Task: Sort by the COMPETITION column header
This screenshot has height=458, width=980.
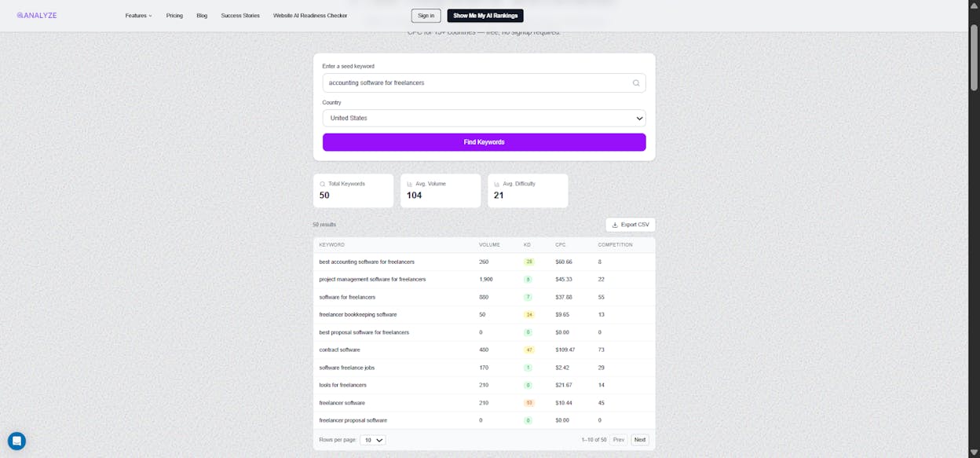Action: 615,244
